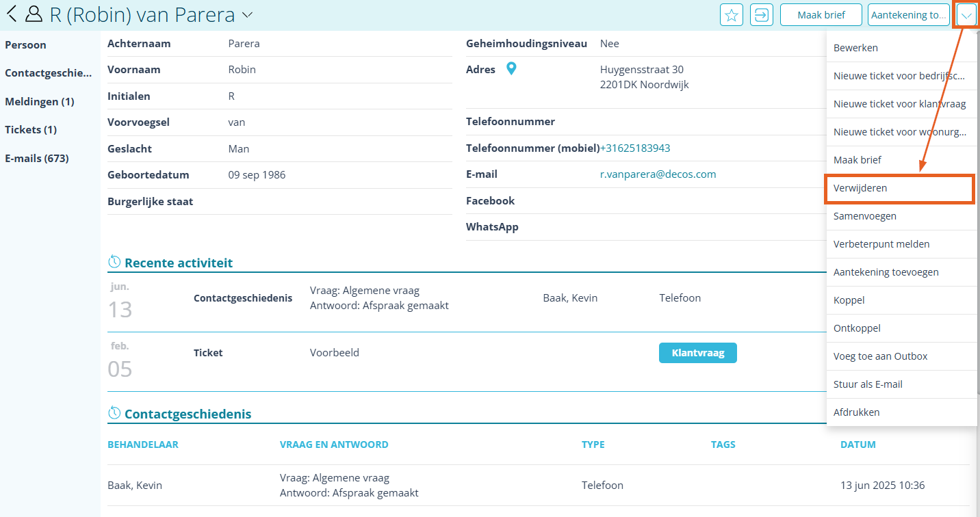This screenshot has height=517, width=980.
Task: Click the back arrow icon
Action: click(x=12, y=14)
